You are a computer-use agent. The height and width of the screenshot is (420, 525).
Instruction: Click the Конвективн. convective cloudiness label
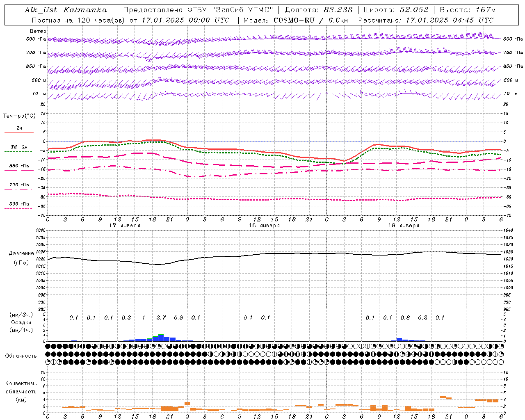[21, 383]
